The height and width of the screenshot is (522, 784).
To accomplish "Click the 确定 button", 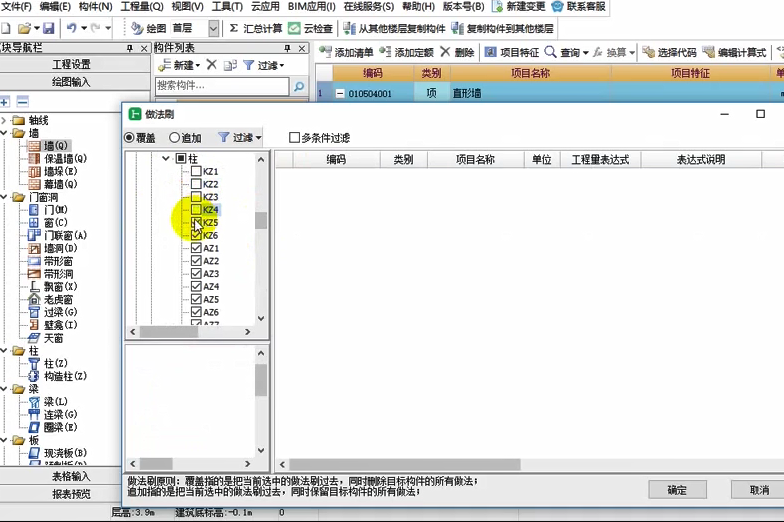I will tap(677, 490).
